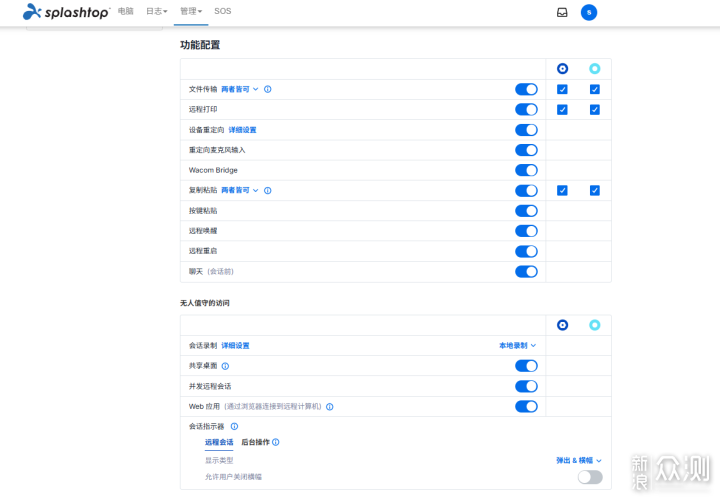Image resolution: width=720 pixels, height=500 pixels.
Task: Toggle the 重定向麦克风输入 switch
Action: (526, 150)
